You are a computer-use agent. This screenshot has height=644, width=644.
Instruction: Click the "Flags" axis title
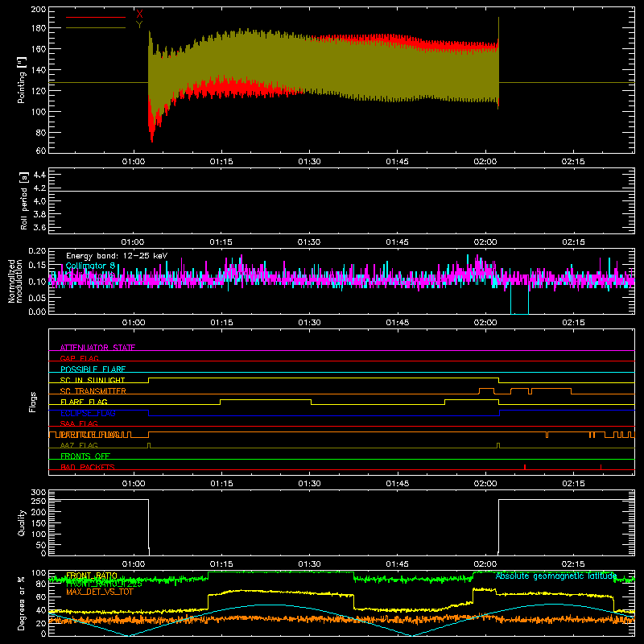coord(33,402)
